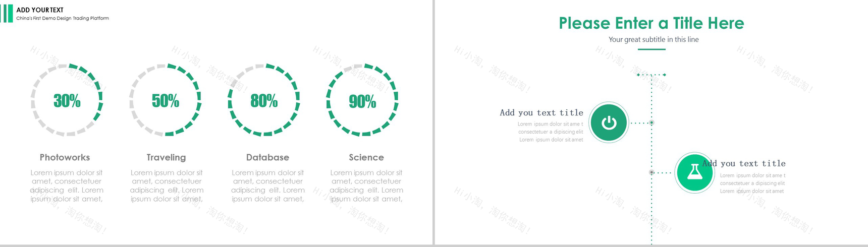Click the "Please Enter a Title Here" heading
The image size is (868, 247).
(651, 23)
